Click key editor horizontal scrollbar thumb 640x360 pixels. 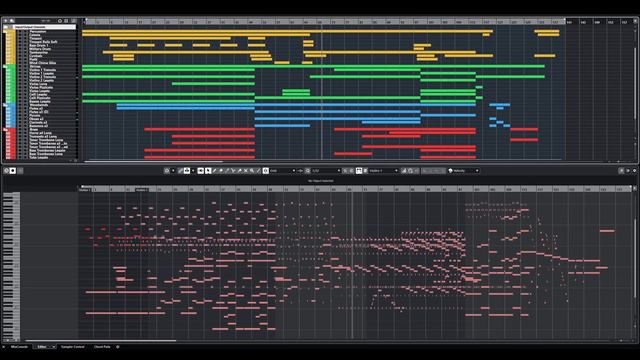point(101,340)
